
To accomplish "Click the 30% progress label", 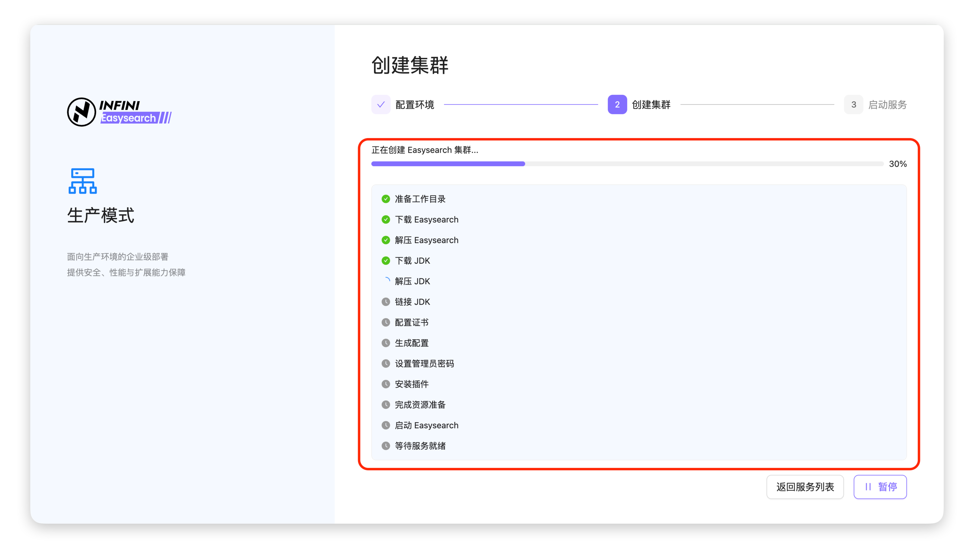I will 897,164.
